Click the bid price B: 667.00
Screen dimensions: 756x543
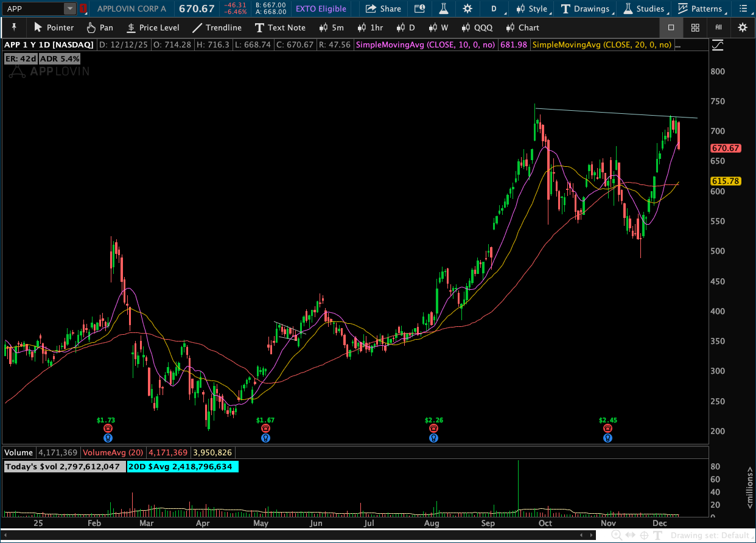click(x=271, y=5)
